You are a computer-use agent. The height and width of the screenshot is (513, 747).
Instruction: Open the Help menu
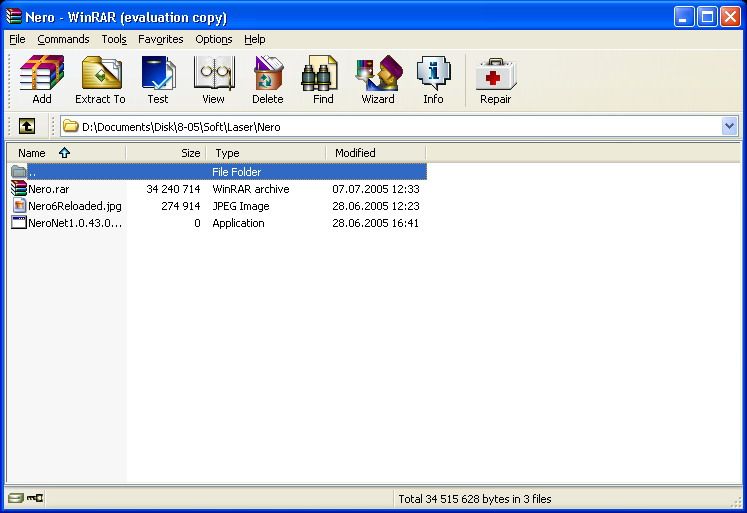[x=254, y=39]
